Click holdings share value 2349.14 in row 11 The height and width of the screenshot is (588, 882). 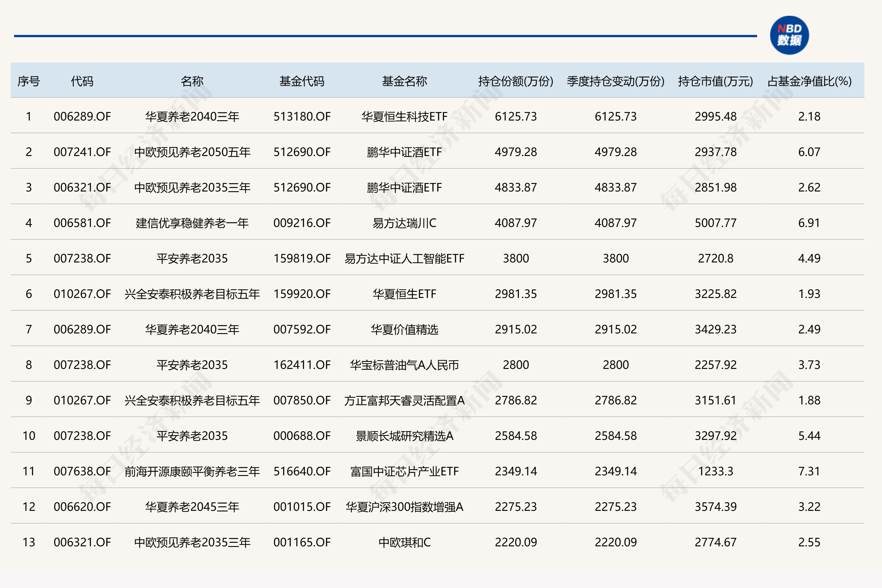point(516,471)
